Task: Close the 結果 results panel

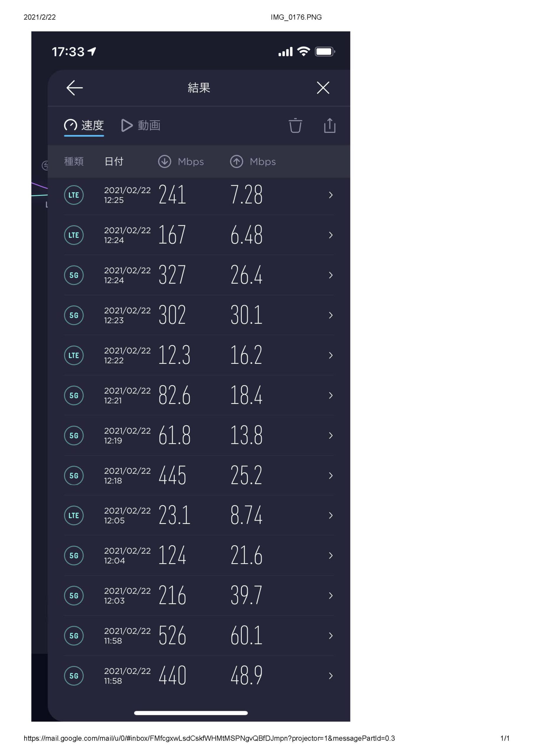Action: click(x=323, y=88)
